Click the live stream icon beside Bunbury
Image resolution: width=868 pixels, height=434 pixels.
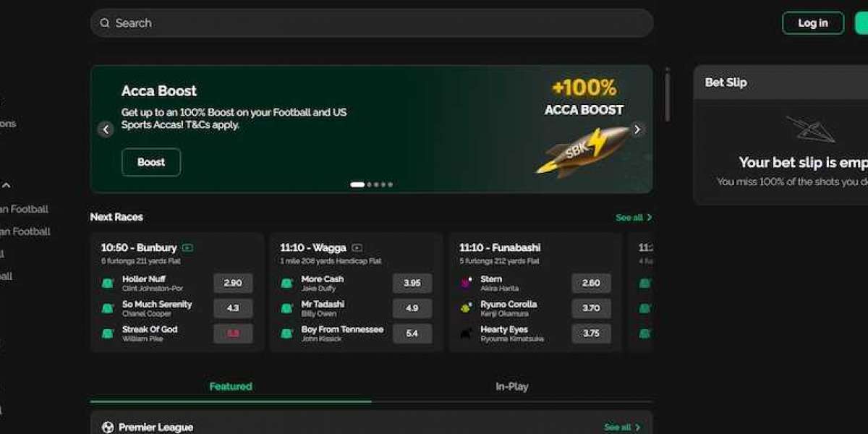(188, 247)
